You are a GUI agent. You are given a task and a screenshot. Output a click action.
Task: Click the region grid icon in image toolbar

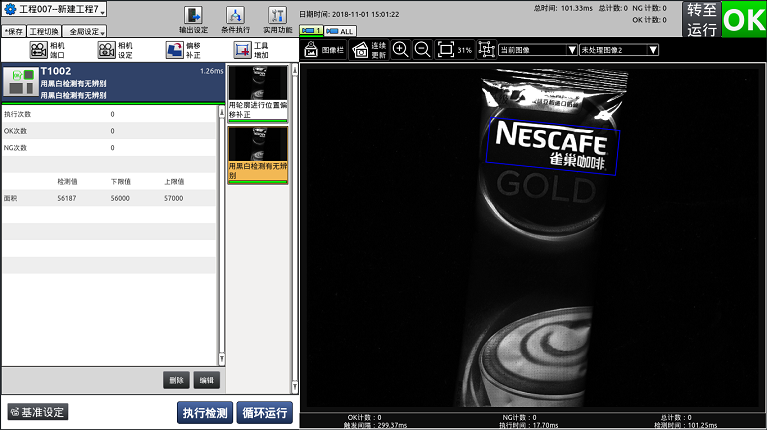[486, 49]
